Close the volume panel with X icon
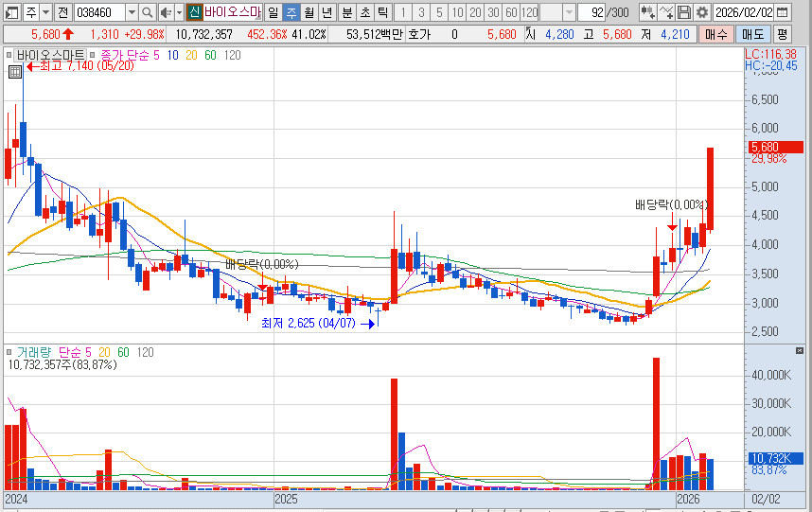Viewport: 812px width, 512px height. coord(799,350)
